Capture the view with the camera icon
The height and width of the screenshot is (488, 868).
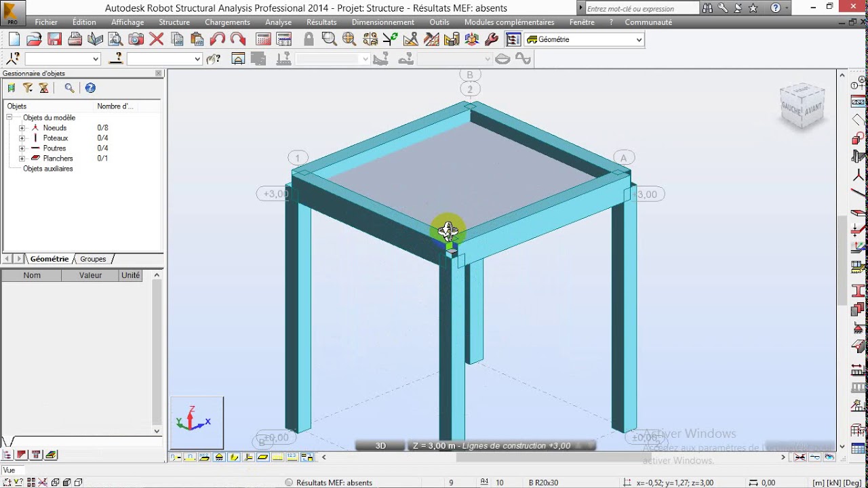click(136, 39)
